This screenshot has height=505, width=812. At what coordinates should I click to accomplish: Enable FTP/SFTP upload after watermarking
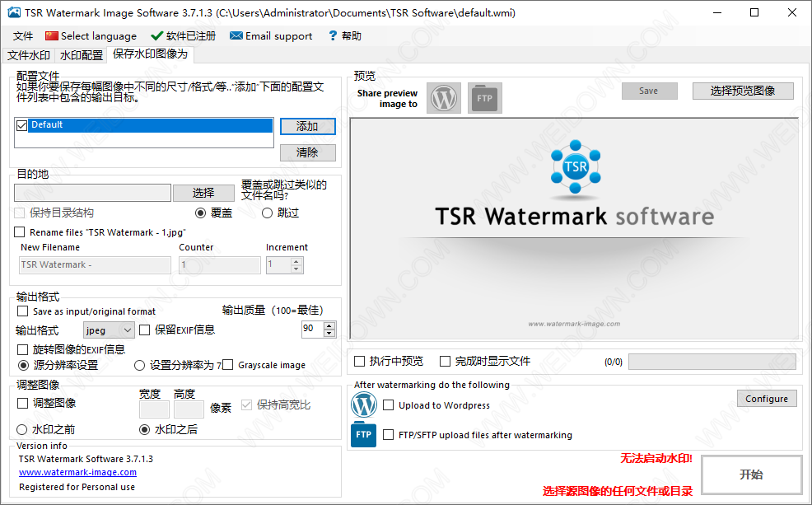click(389, 434)
